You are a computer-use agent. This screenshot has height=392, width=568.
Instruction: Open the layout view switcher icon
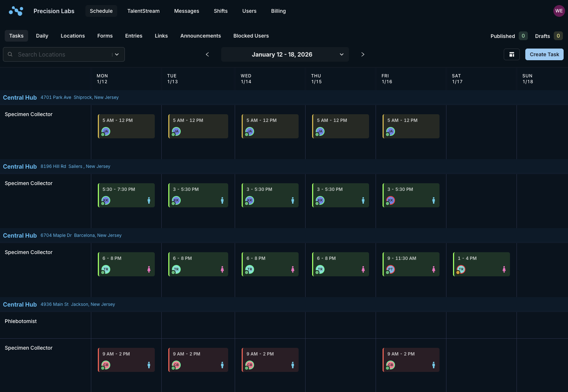(512, 54)
